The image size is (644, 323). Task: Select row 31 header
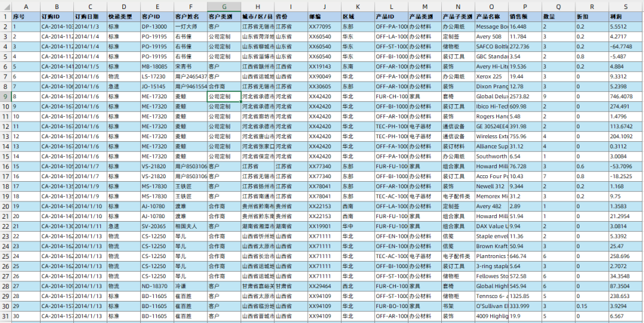point(6,316)
